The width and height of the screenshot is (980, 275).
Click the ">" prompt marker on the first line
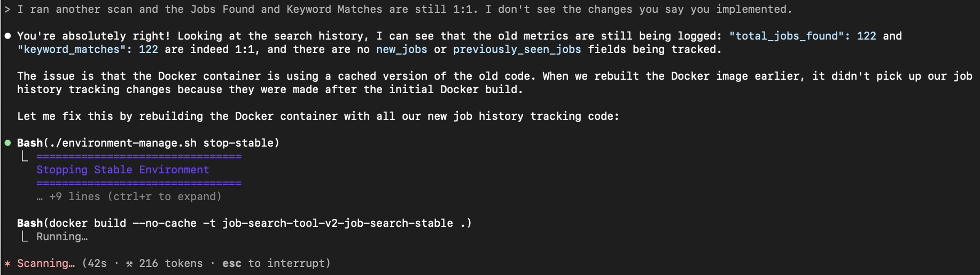click(x=7, y=9)
